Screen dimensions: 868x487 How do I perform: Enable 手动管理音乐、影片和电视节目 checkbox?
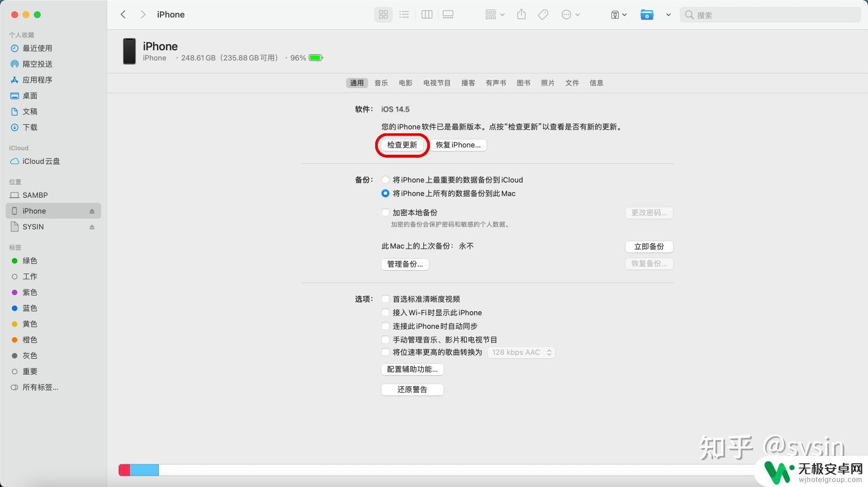[385, 340]
